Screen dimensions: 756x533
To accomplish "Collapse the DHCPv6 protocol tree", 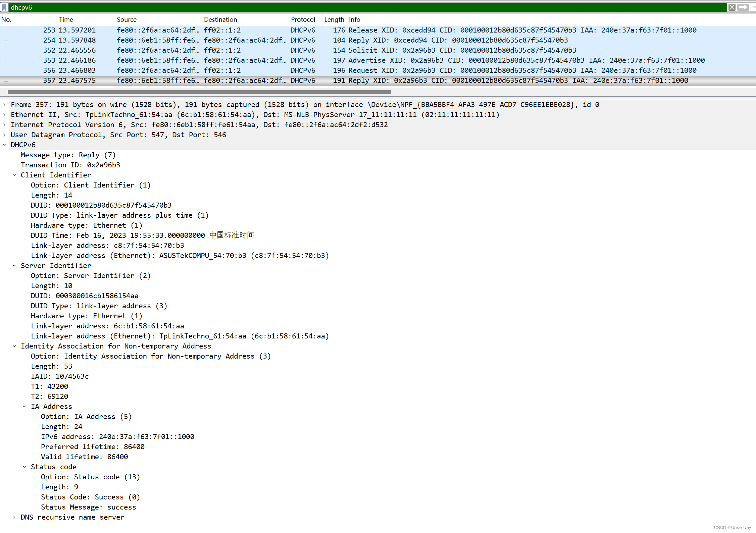I will point(4,145).
